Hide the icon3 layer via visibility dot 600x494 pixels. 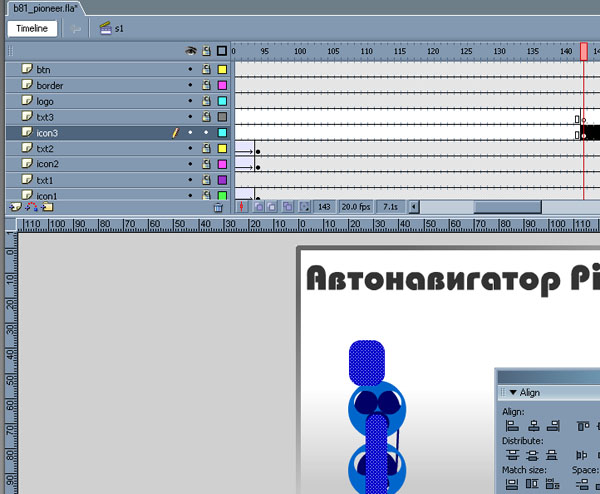point(190,132)
